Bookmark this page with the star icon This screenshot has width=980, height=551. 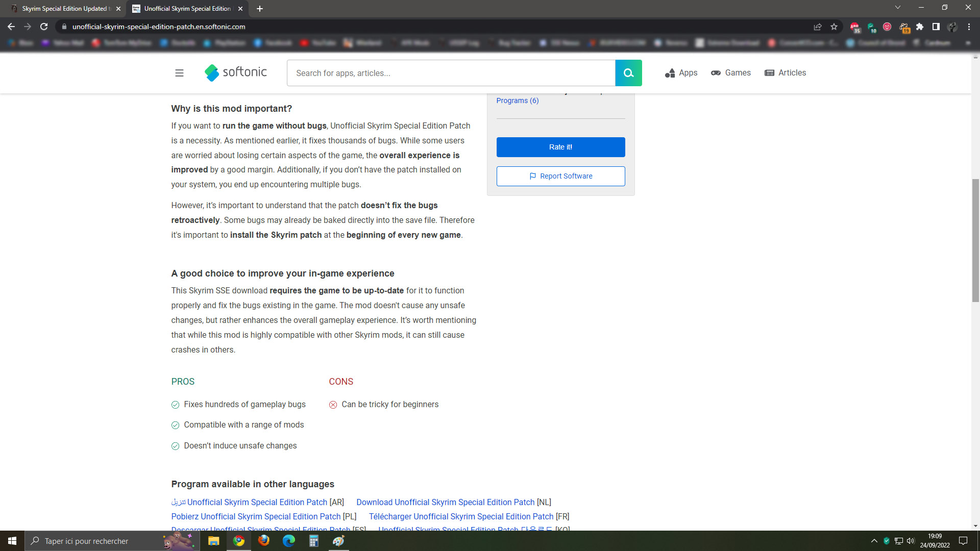coord(834,27)
